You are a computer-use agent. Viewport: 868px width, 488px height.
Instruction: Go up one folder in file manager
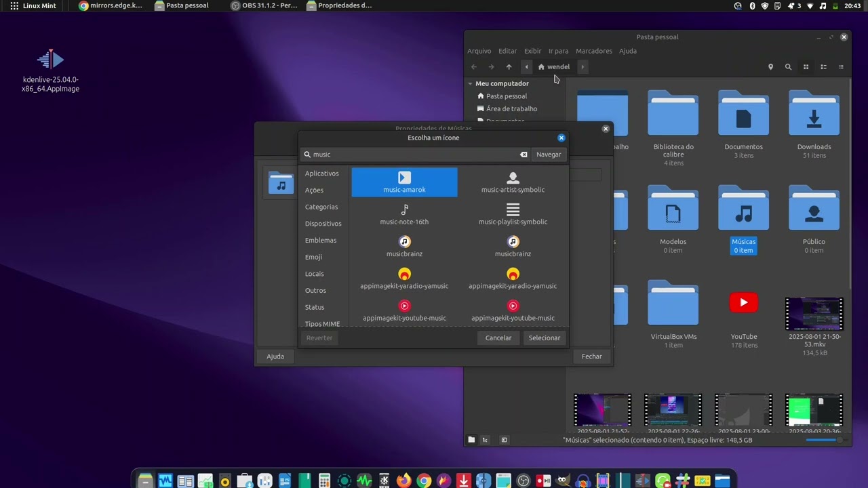point(509,67)
